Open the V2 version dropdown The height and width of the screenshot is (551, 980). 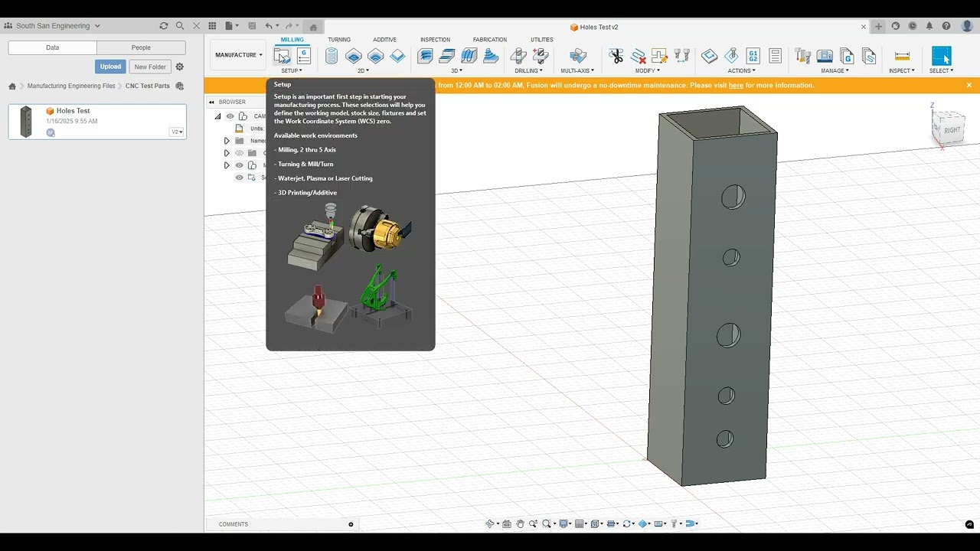[x=176, y=132]
